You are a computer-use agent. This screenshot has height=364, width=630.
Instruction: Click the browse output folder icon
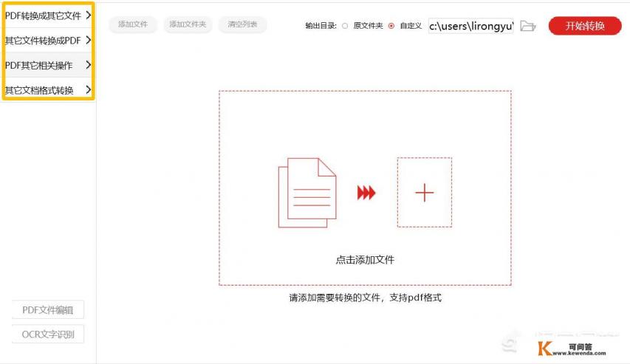point(527,26)
